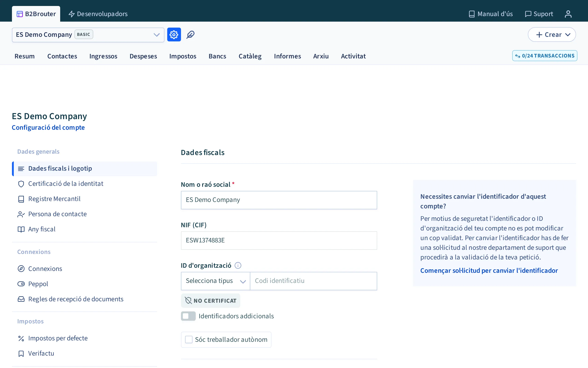Click the percent icon for Impostos per defecte
Viewport: 588px width, 368px height.
(21, 338)
